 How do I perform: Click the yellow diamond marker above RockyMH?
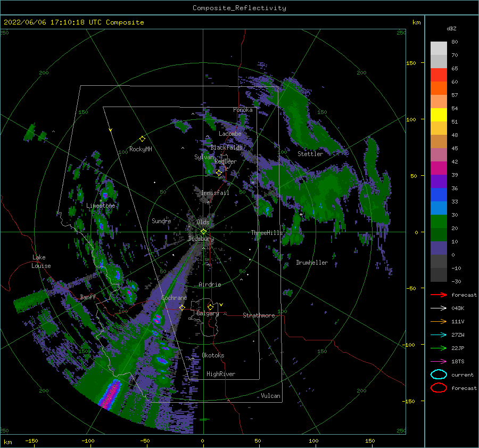pos(142,139)
